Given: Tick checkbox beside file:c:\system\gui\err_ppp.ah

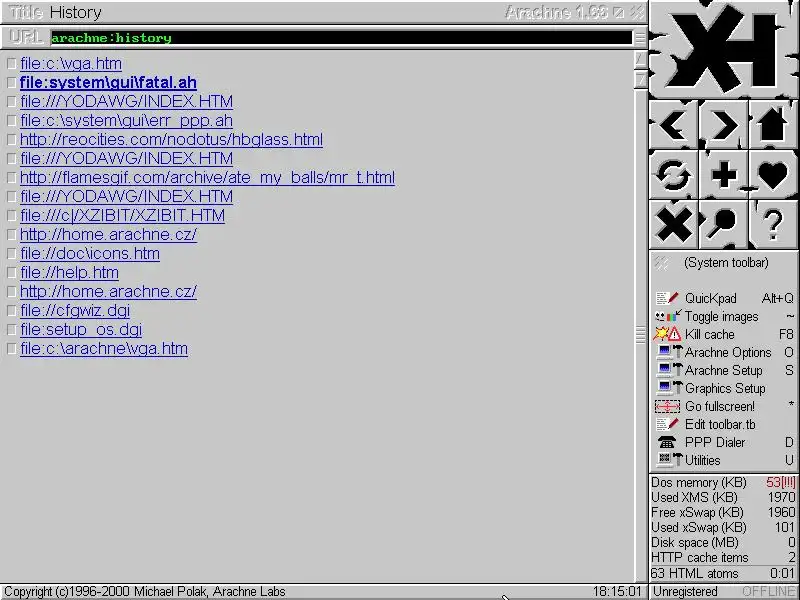Looking at the screenshot, I should [x=11, y=121].
